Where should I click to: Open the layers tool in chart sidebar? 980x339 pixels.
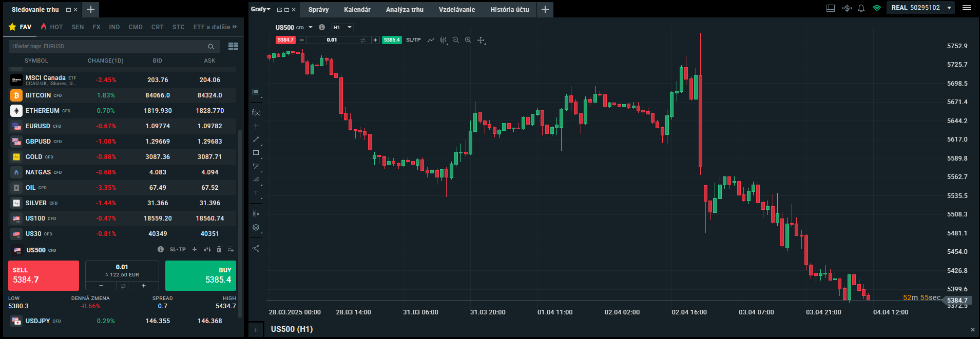point(256,228)
